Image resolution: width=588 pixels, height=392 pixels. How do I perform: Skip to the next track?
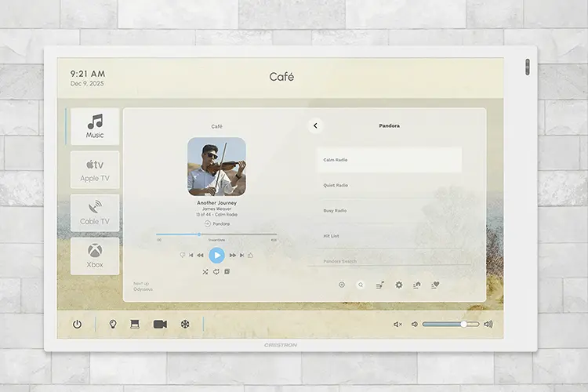click(242, 255)
